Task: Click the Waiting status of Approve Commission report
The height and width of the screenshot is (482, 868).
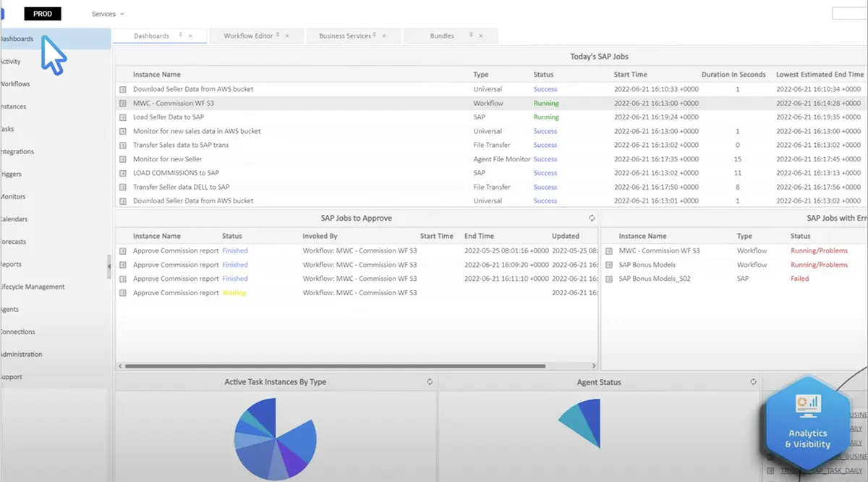Action: click(234, 293)
